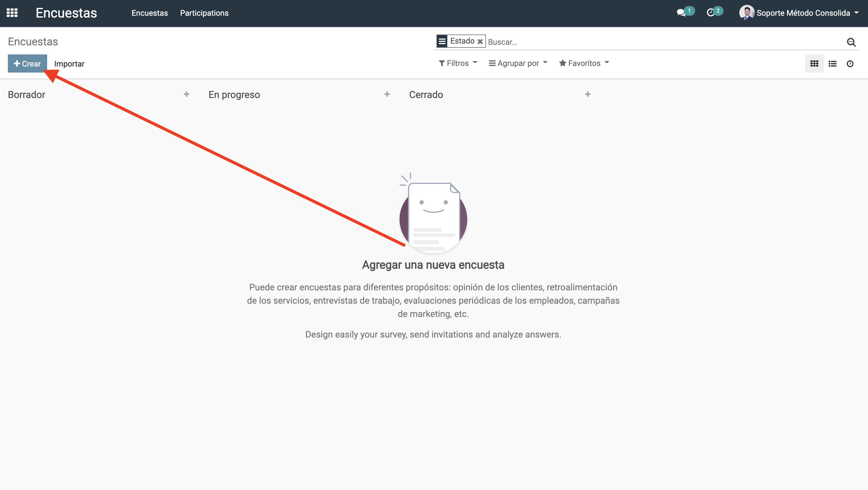Click the Borrador column header
This screenshot has width=868, height=490.
27,94
